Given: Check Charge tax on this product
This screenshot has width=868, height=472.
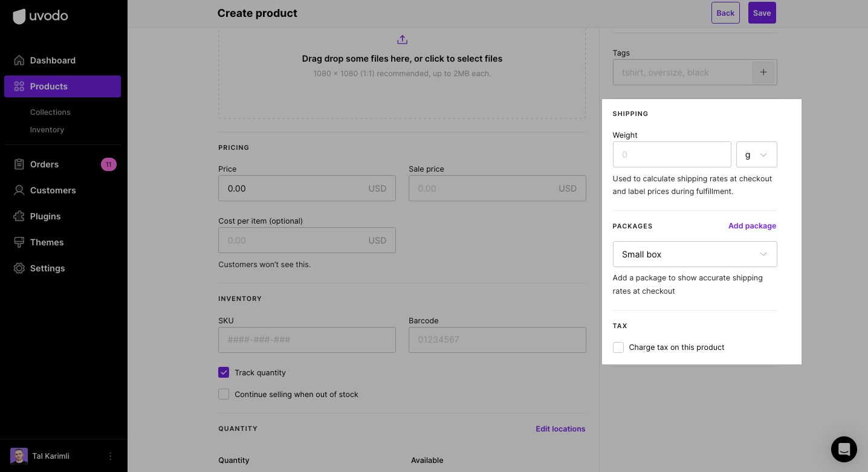Looking at the screenshot, I should tap(618, 348).
